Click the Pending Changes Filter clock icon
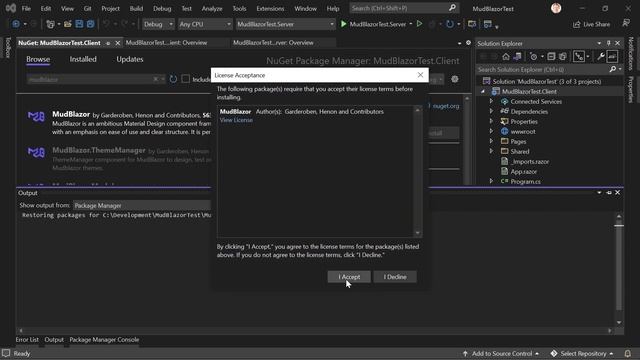The width and height of the screenshot is (640, 360). (533, 56)
